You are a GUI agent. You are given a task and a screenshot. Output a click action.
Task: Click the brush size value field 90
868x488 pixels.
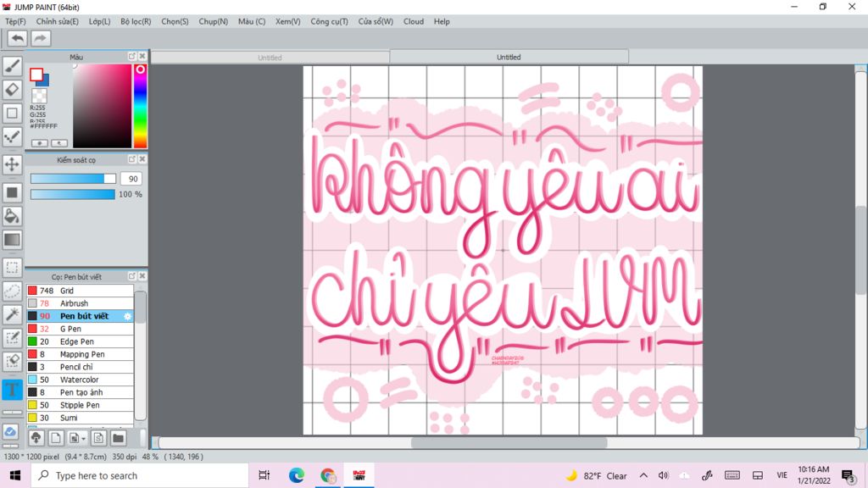pos(133,179)
